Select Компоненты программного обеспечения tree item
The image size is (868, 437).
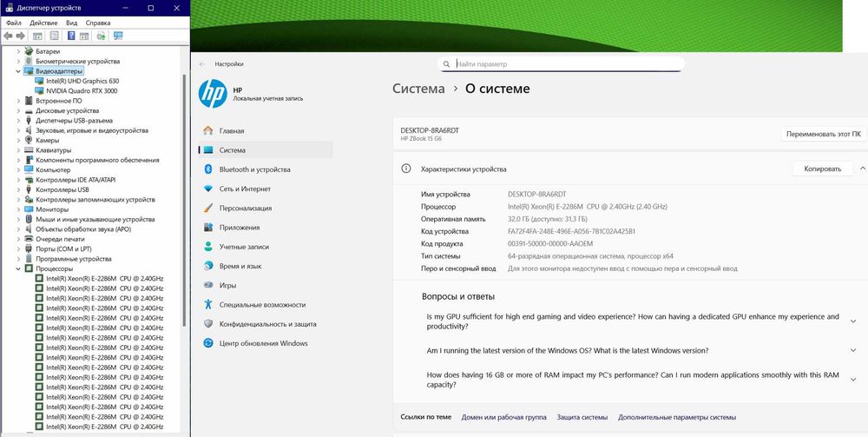point(97,160)
